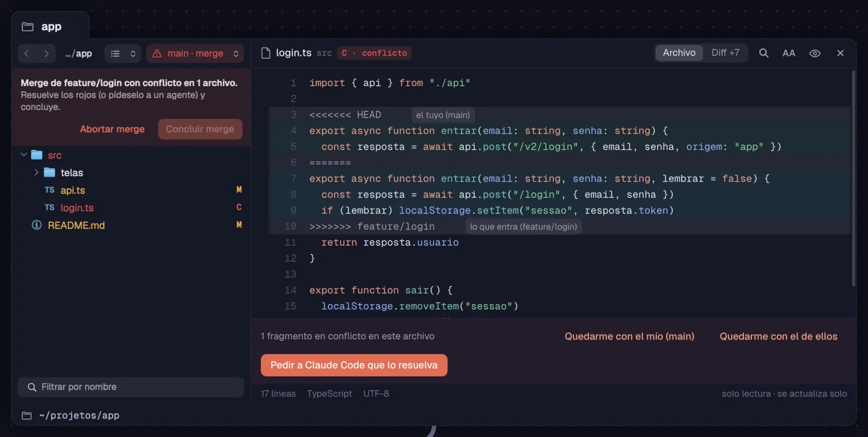This screenshot has height=437, width=868.
Task: Switch to the Archivo view
Action: click(x=679, y=53)
